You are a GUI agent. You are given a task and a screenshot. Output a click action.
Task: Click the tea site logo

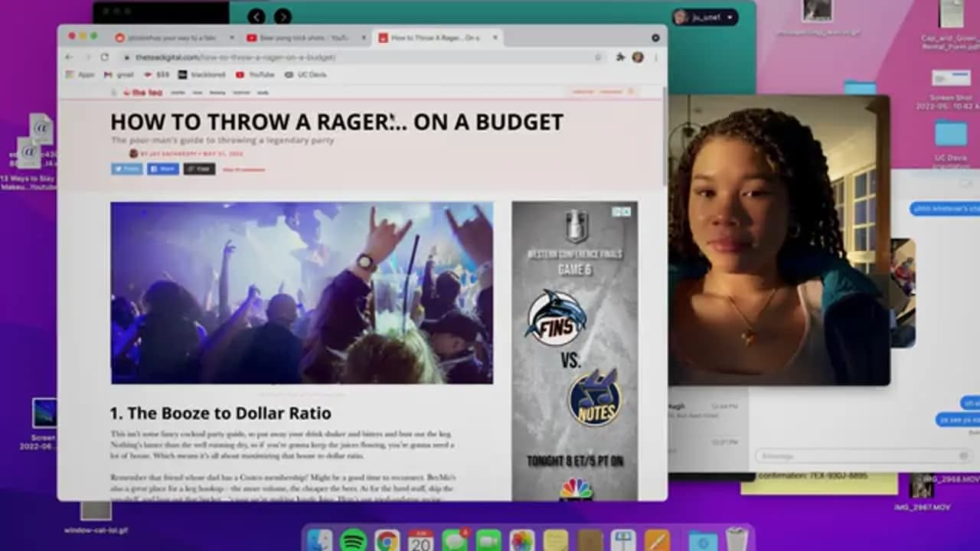143,92
